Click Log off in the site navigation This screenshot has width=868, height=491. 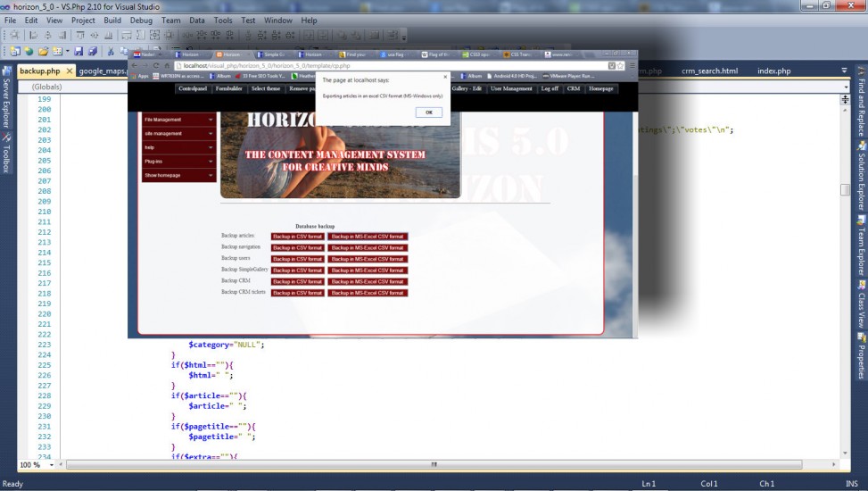550,89
